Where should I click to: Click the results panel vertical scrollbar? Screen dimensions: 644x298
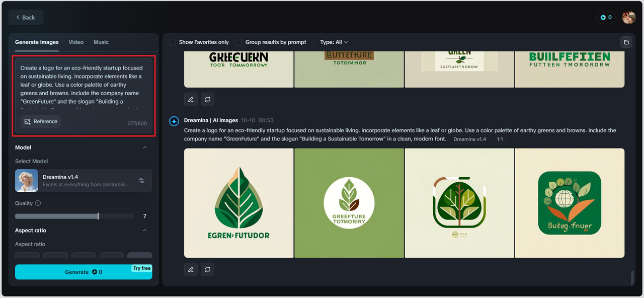(633, 277)
